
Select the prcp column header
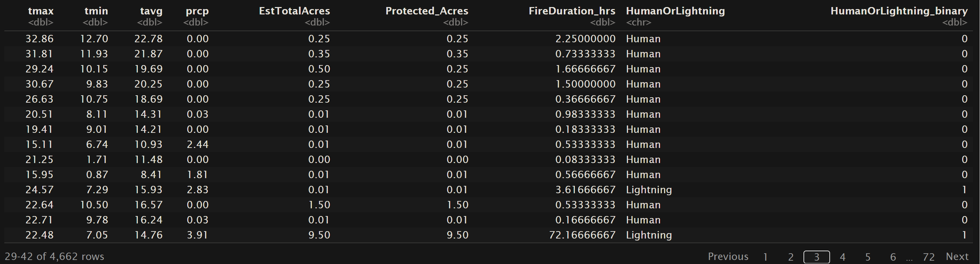tap(197, 11)
